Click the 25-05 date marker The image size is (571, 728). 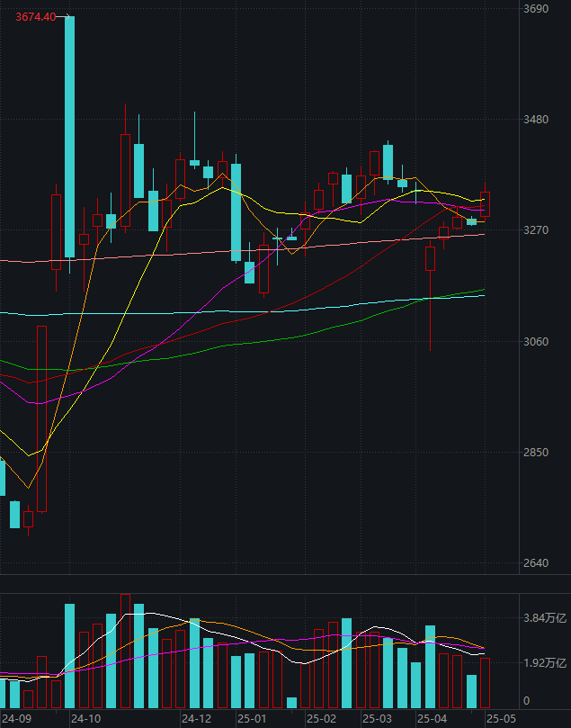pyautogui.click(x=498, y=719)
